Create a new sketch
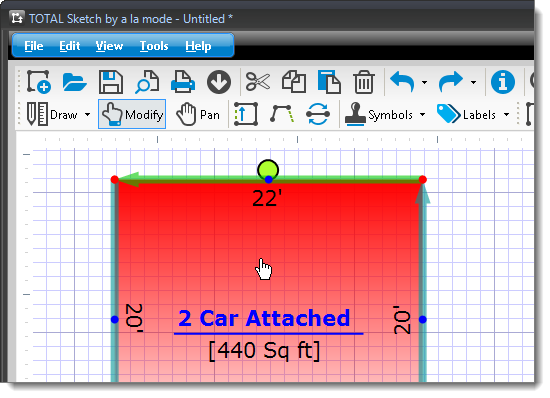 coord(39,82)
